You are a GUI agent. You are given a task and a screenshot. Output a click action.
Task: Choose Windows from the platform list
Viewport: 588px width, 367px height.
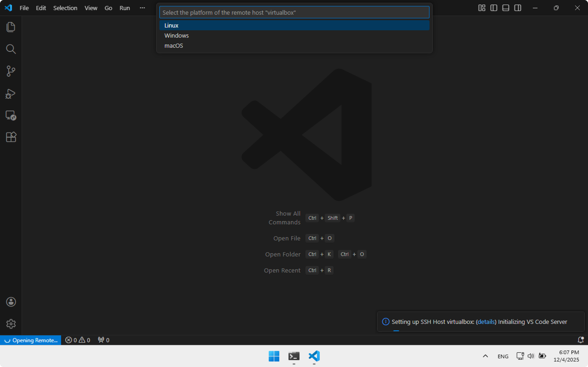point(177,36)
